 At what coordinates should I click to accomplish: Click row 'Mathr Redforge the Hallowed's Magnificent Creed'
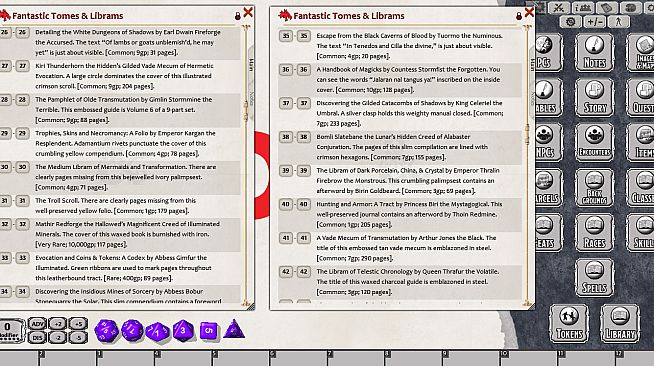coord(120,234)
